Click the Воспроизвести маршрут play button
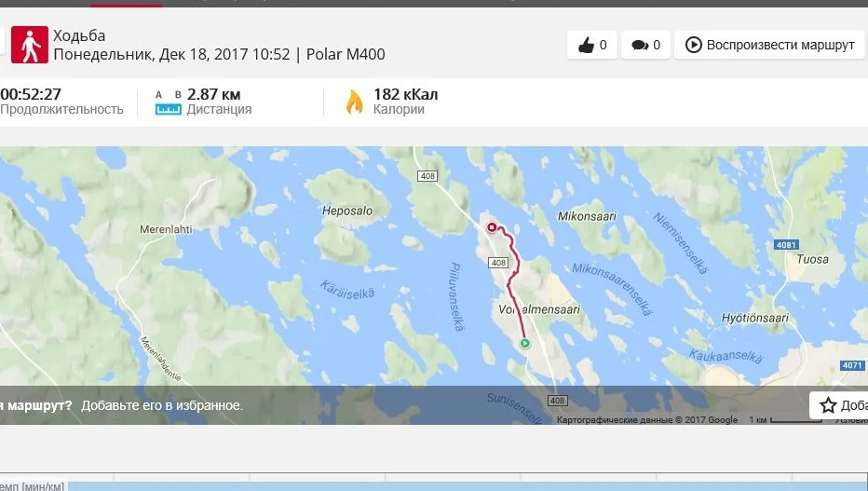 click(769, 45)
